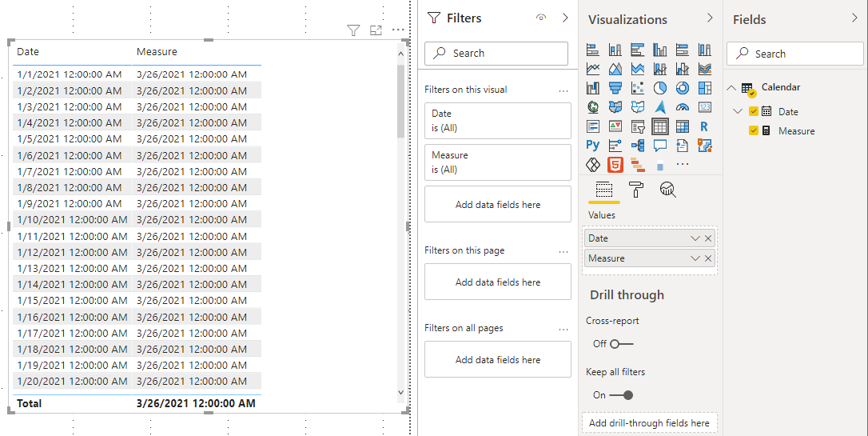Click Add drill-through fields here box
Screen dimensions: 868x436
coord(649,422)
